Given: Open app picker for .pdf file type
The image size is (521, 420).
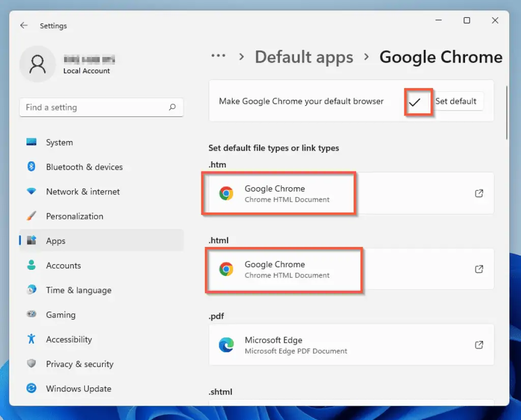Looking at the screenshot, I should click(x=479, y=345).
